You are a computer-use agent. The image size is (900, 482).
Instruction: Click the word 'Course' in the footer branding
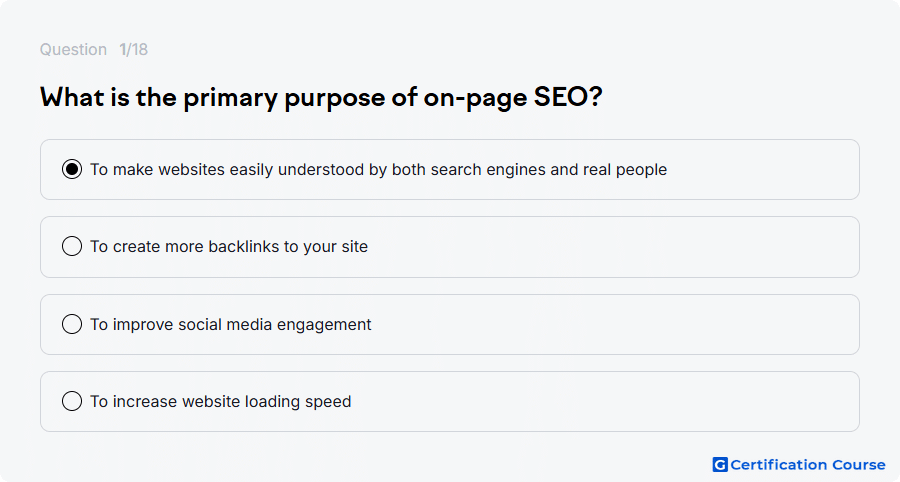tap(859, 465)
